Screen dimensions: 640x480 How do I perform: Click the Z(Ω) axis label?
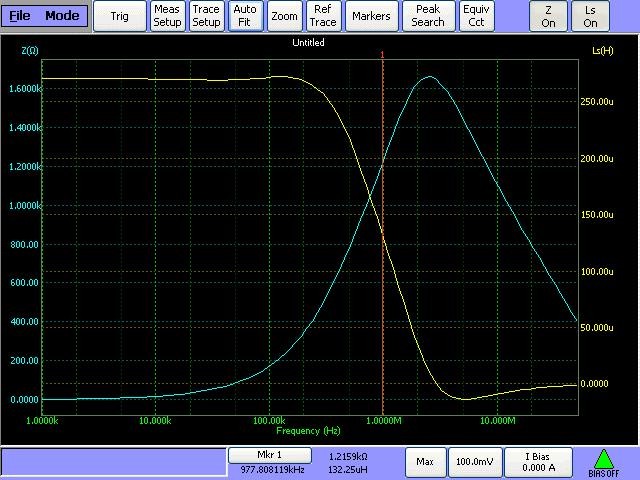click(x=30, y=51)
